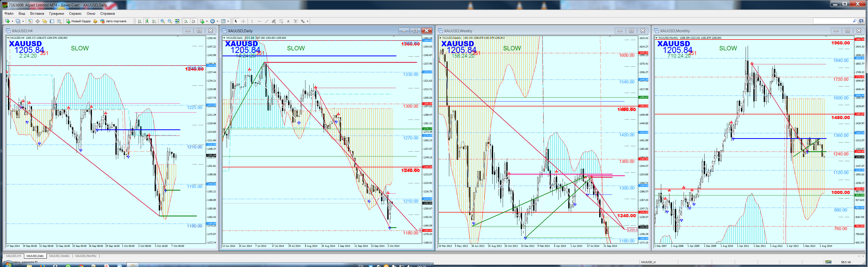868x267 pixels.
Task: Select the horizontal line drawing tool
Action: (x=259, y=21)
